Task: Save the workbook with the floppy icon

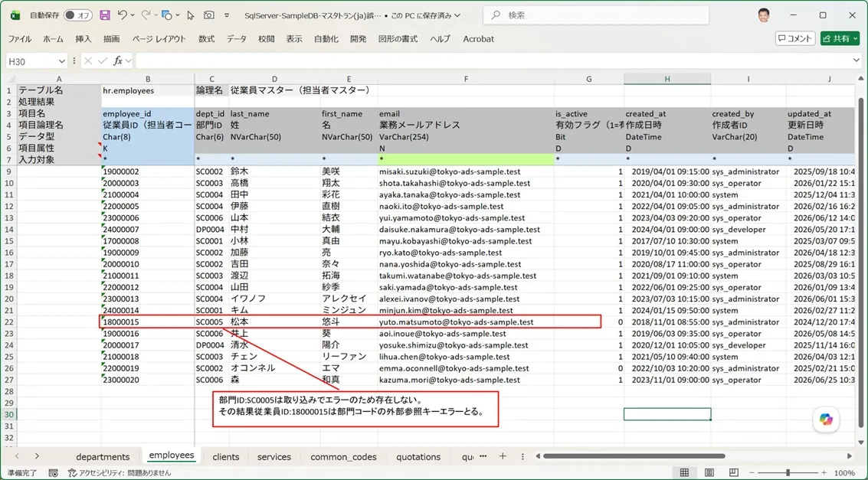Action: click(x=105, y=15)
